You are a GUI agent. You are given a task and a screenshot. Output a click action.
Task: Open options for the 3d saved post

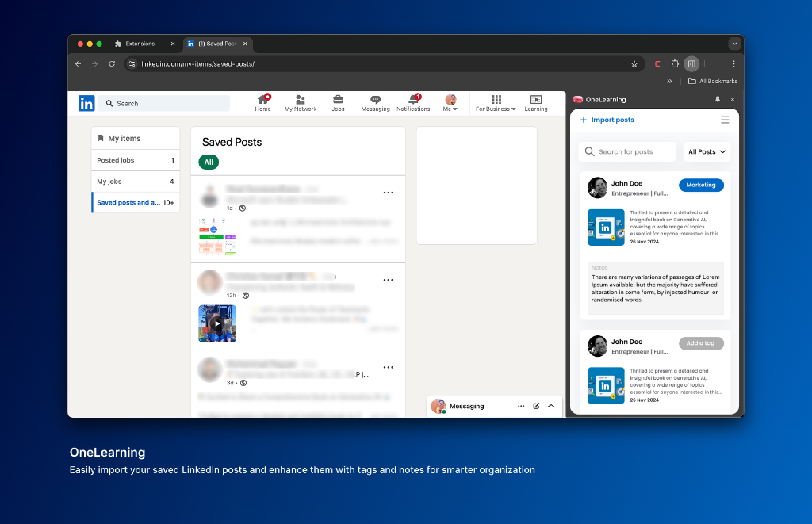(389, 368)
